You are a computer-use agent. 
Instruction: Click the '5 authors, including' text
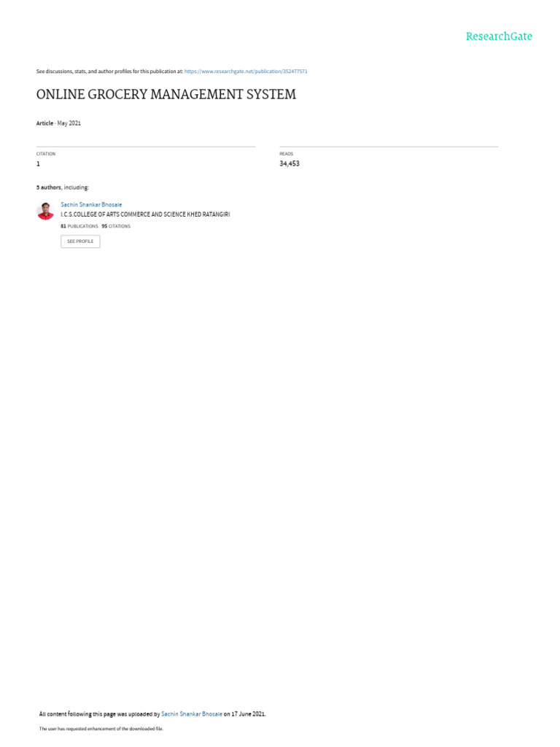pos(63,187)
